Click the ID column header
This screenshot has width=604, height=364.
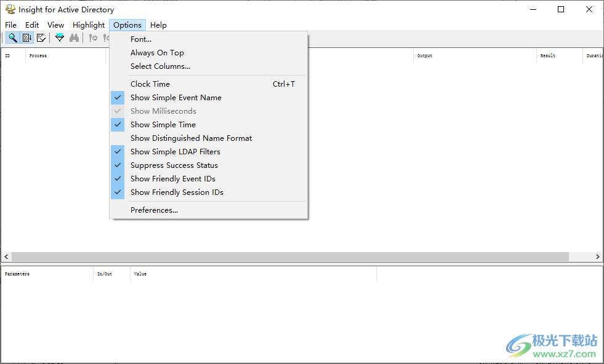(x=14, y=55)
